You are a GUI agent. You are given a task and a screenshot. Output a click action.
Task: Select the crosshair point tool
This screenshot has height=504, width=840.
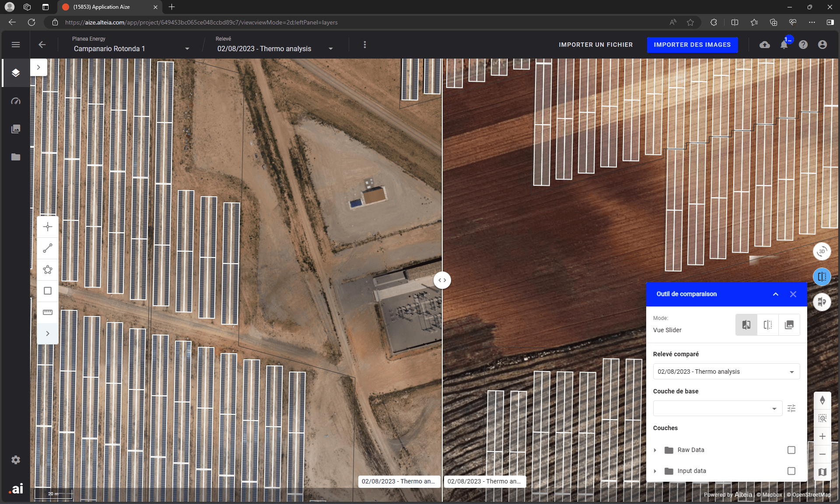[x=48, y=226]
